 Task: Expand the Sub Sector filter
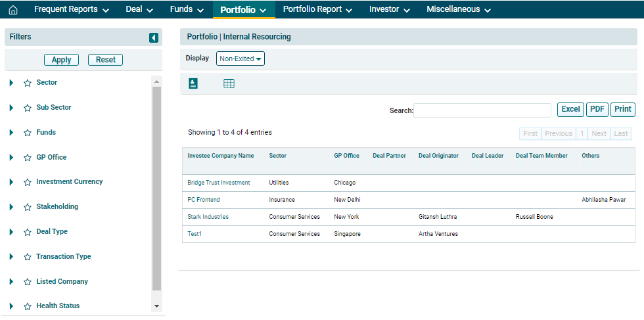pos(11,108)
